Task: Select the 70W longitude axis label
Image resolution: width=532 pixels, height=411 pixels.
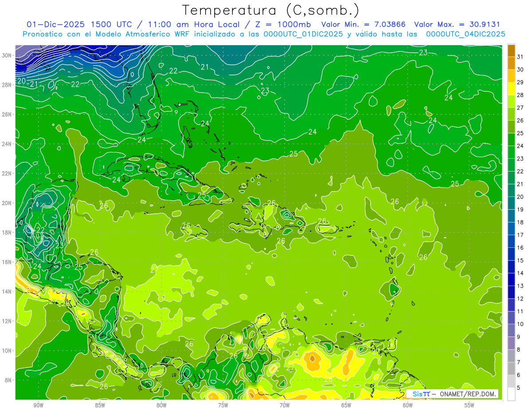Action: pyautogui.click(x=285, y=405)
